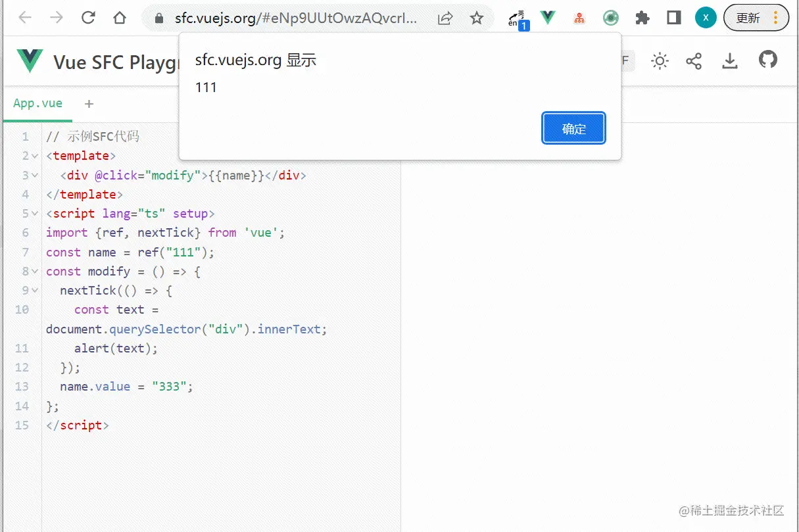Toggle light or dark theme
This screenshot has height=532, width=799.
tap(660, 62)
